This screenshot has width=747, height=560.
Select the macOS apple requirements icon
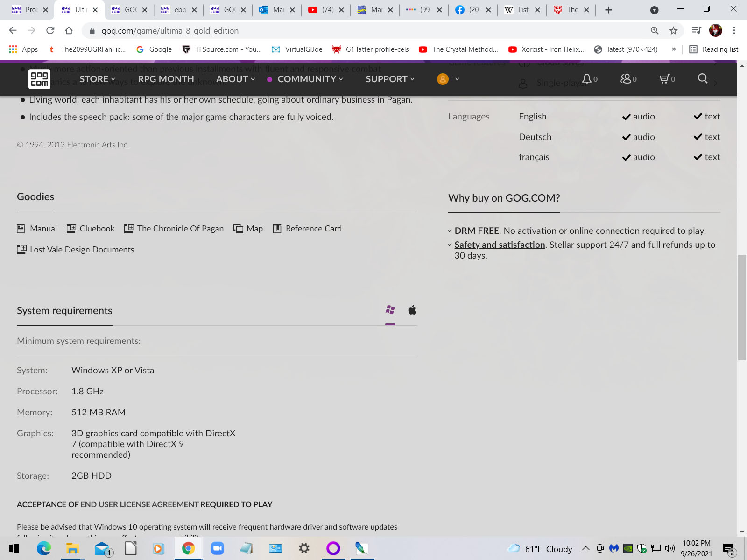[412, 309]
